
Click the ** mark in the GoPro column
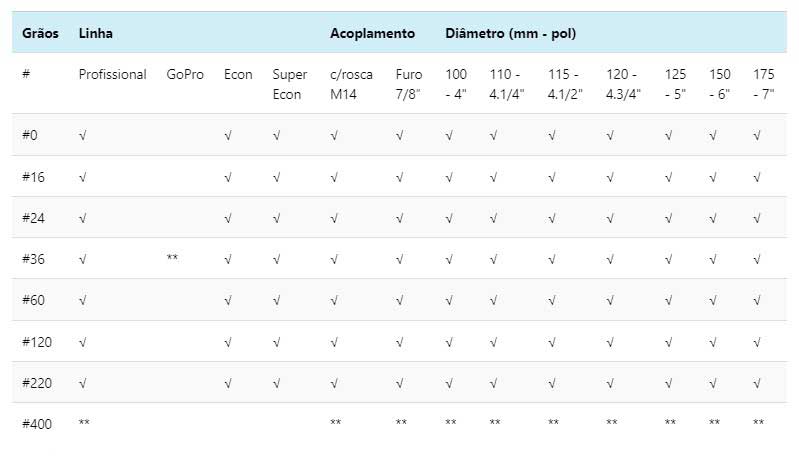(x=173, y=259)
